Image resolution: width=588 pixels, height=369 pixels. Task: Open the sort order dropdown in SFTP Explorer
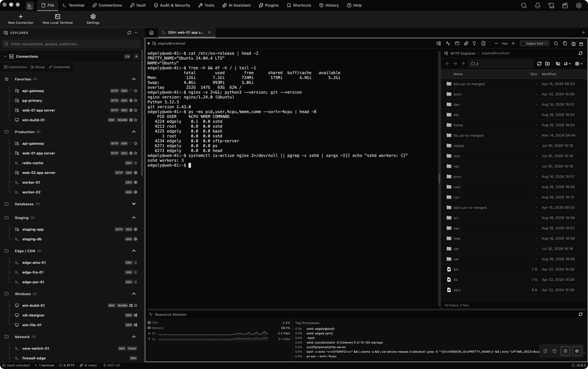click(568, 64)
